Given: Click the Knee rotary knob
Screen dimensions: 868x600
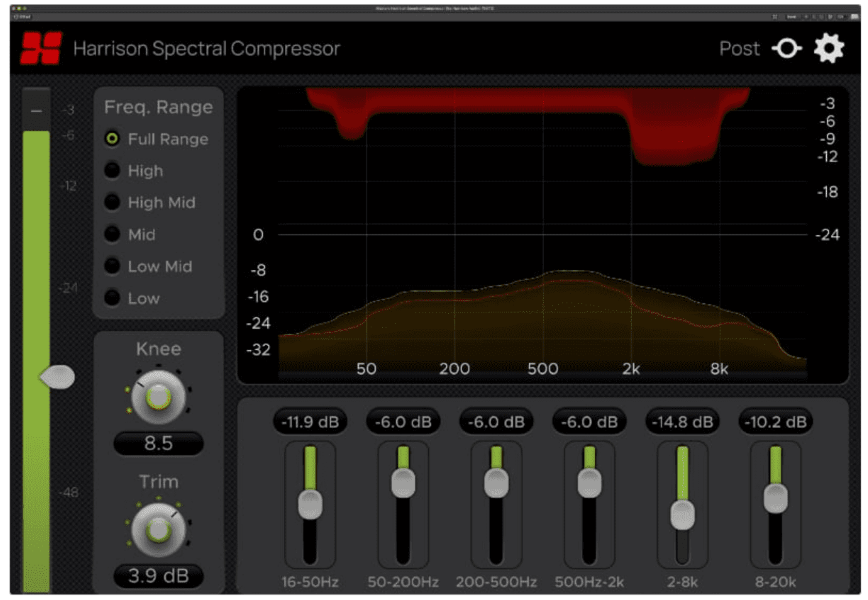Looking at the screenshot, I should coord(158,397).
